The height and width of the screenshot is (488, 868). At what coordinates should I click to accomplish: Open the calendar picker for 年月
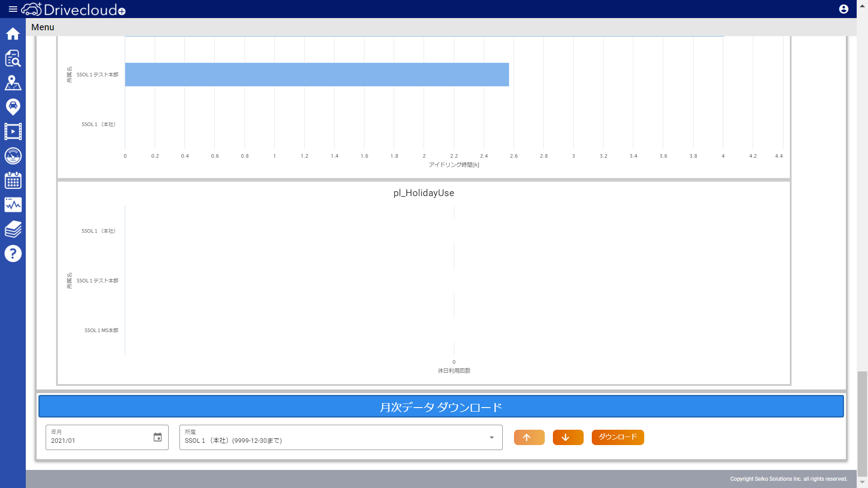point(157,437)
